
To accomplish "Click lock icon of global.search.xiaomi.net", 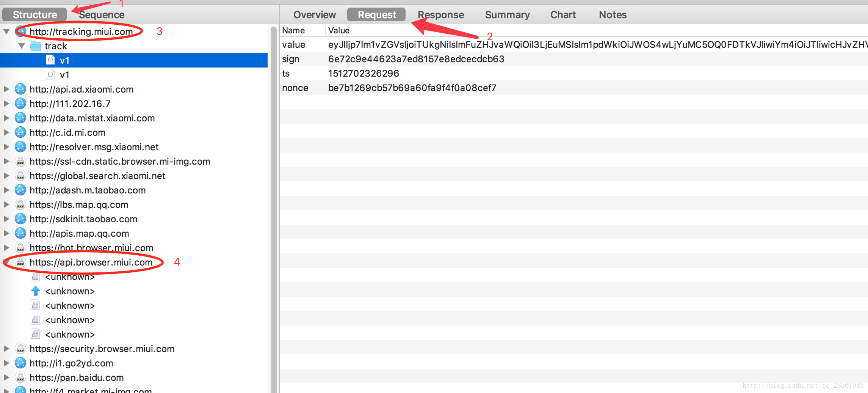I will pos(20,176).
